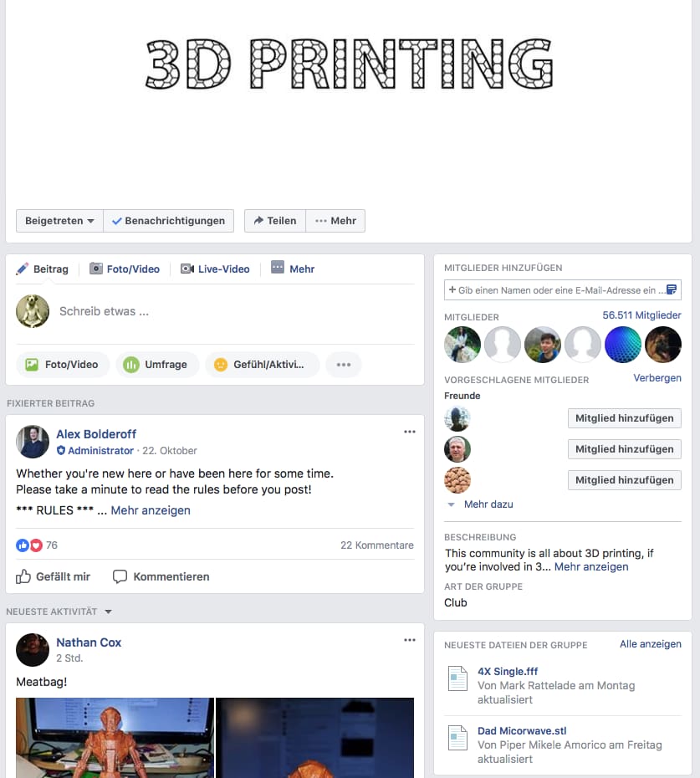This screenshot has height=778, width=700.
Task: Toggle Benachrichtigungen notifications button
Action: (168, 221)
